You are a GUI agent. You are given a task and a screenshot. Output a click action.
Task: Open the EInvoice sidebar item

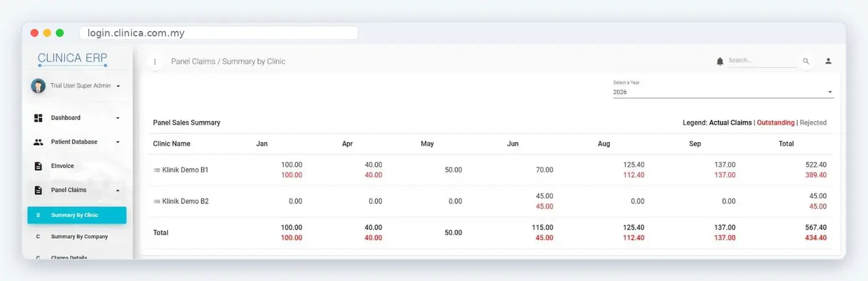point(77,166)
